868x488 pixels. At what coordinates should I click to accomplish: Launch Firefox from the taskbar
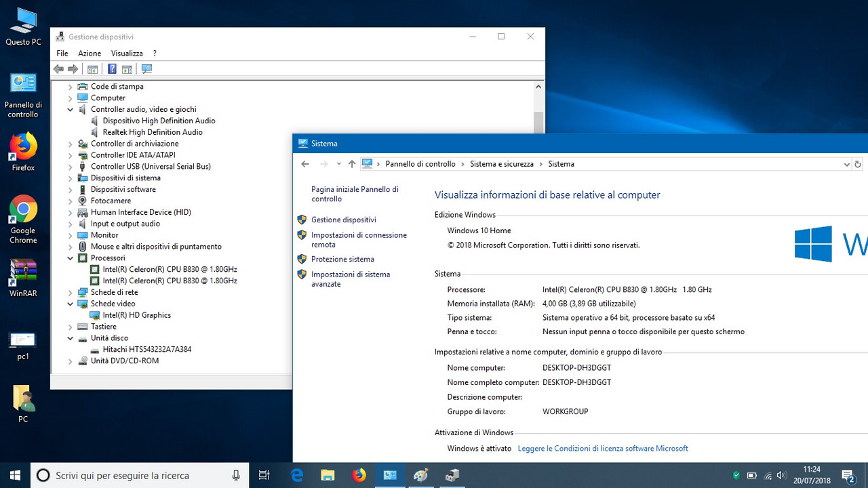(359, 475)
